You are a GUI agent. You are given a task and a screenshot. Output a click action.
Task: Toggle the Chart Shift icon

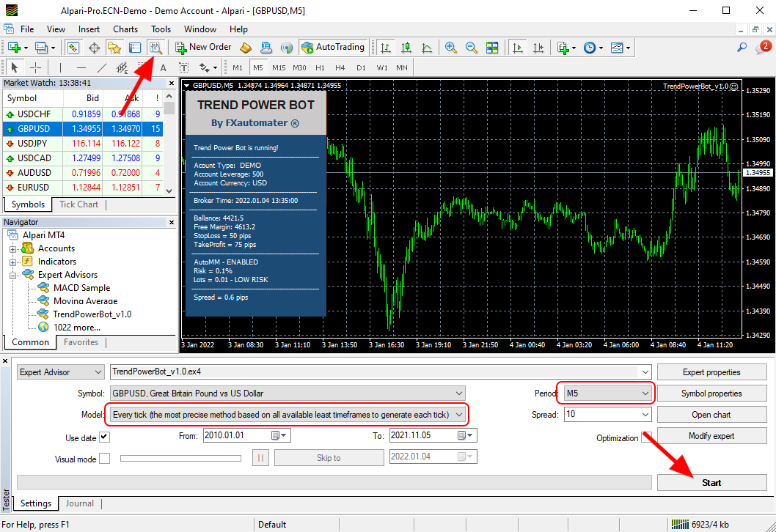tap(538, 48)
